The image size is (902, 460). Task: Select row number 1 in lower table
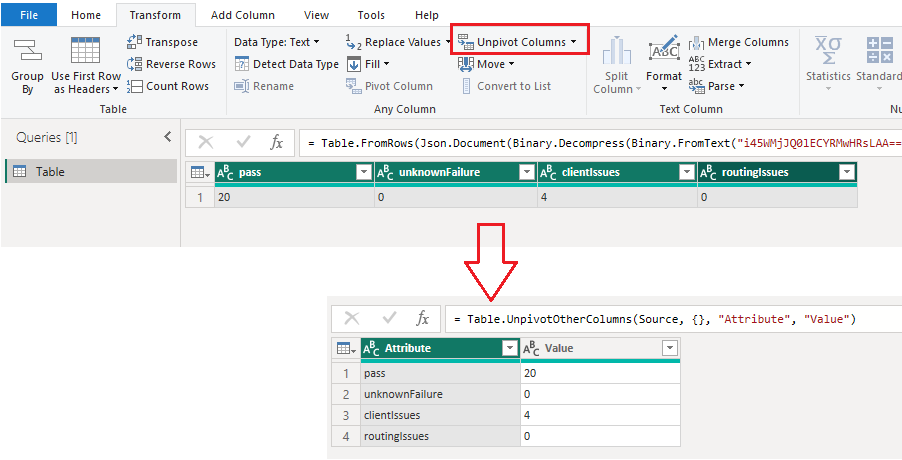click(346, 374)
